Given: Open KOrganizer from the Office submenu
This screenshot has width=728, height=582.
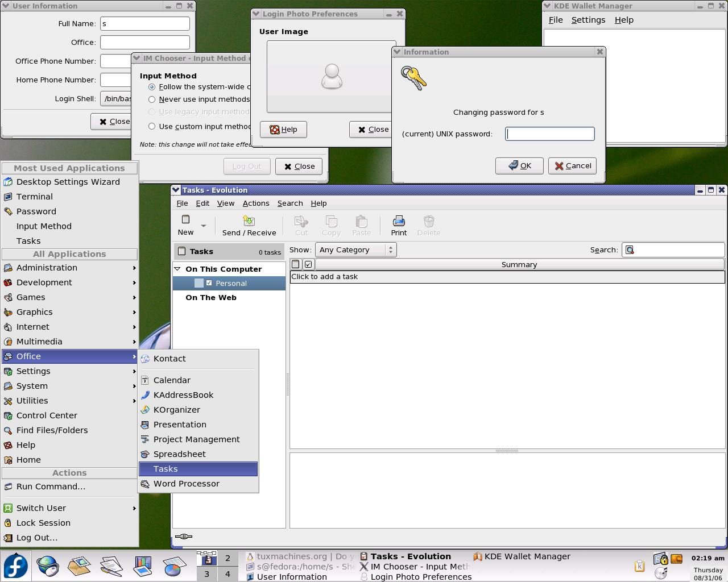Looking at the screenshot, I should pos(198,410).
